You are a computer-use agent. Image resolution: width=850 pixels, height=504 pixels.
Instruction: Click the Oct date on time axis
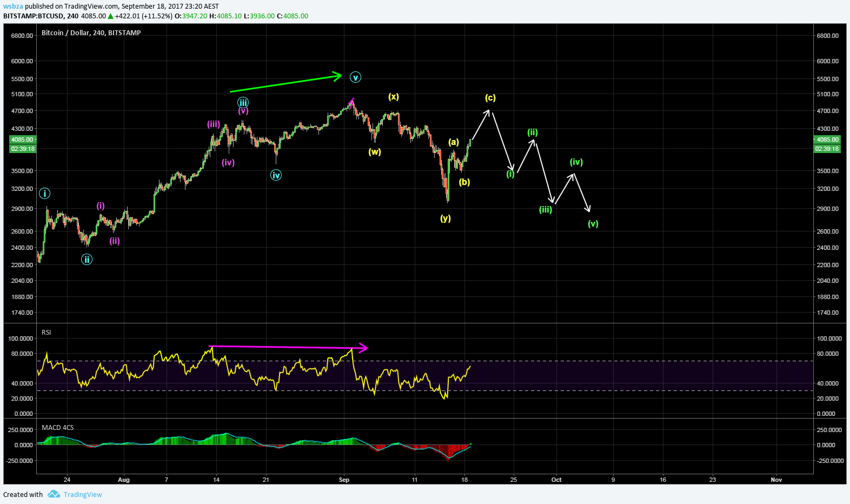(556, 480)
